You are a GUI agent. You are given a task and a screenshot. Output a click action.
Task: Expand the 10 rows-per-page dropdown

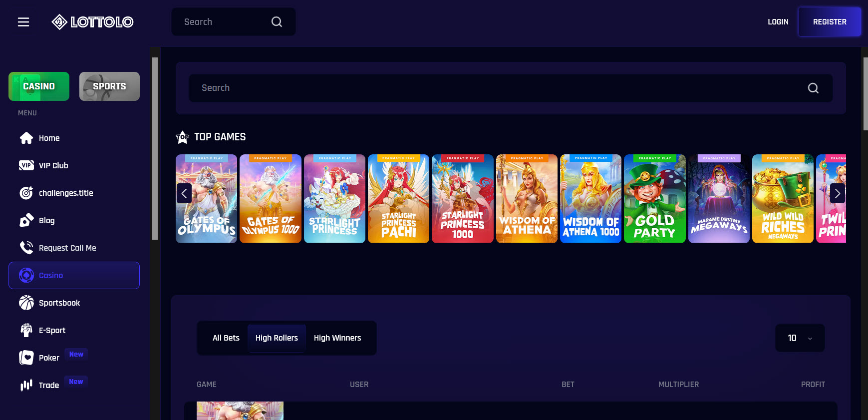800,338
